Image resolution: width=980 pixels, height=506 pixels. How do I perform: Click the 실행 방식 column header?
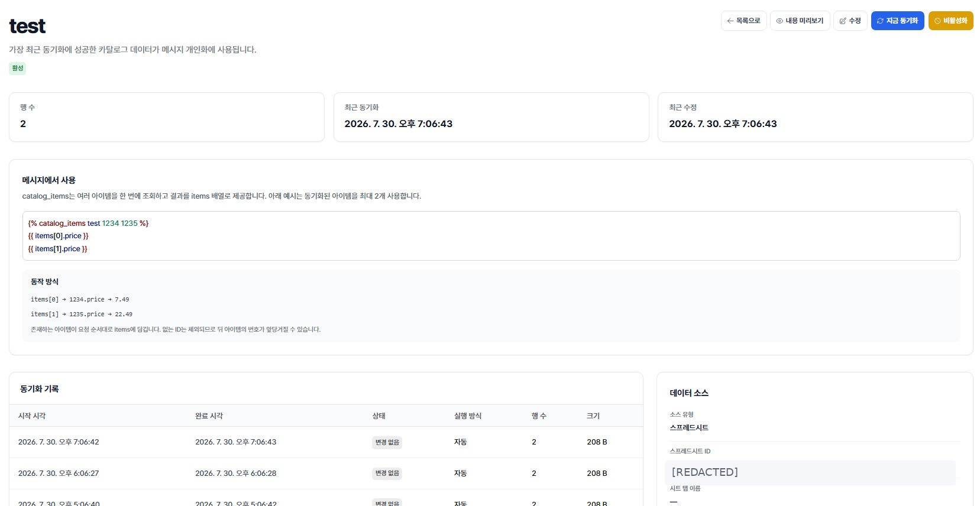468,416
